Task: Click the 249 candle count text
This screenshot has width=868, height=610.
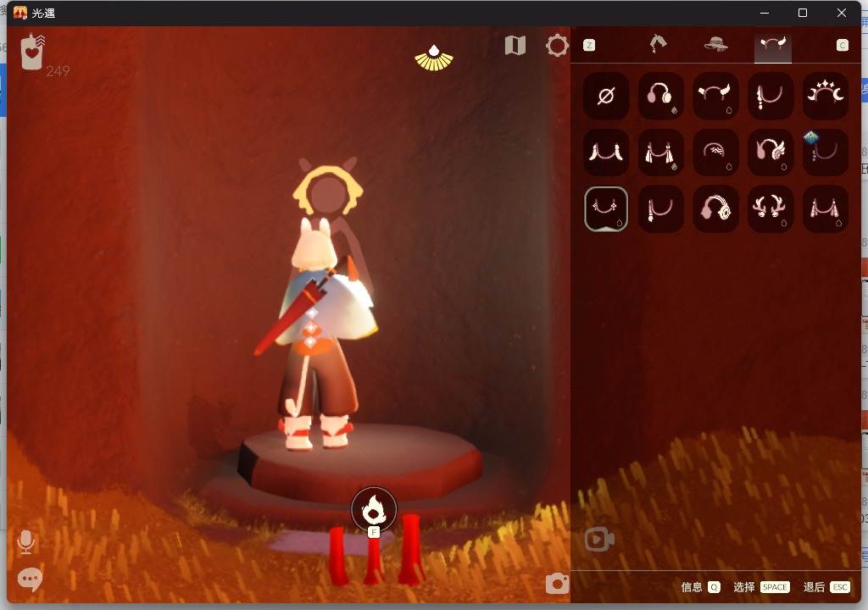Action: click(58, 71)
